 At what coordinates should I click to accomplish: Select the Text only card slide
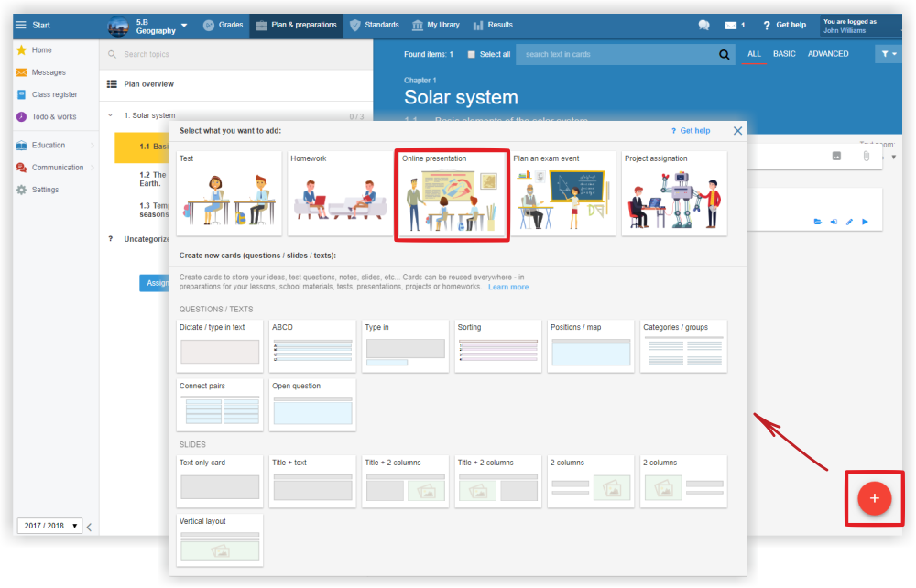pos(220,482)
